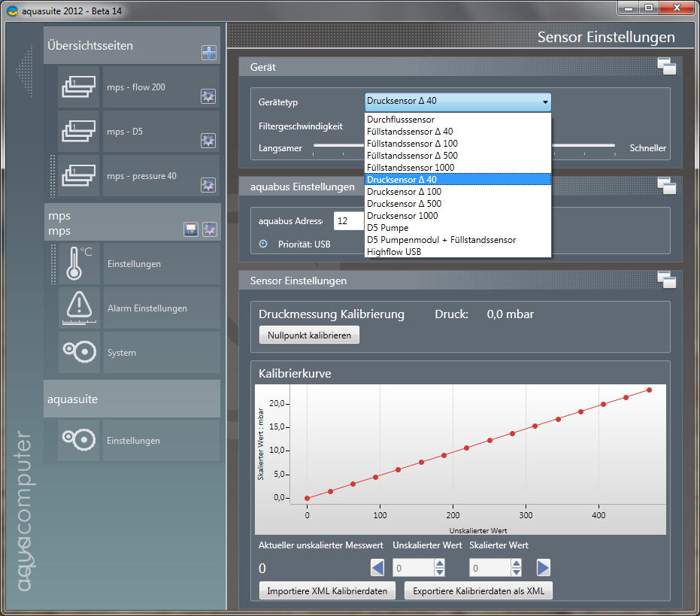Click Exportiere Kalibrierdaten als XML button
The height and width of the screenshot is (616, 700).
click(x=478, y=590)
